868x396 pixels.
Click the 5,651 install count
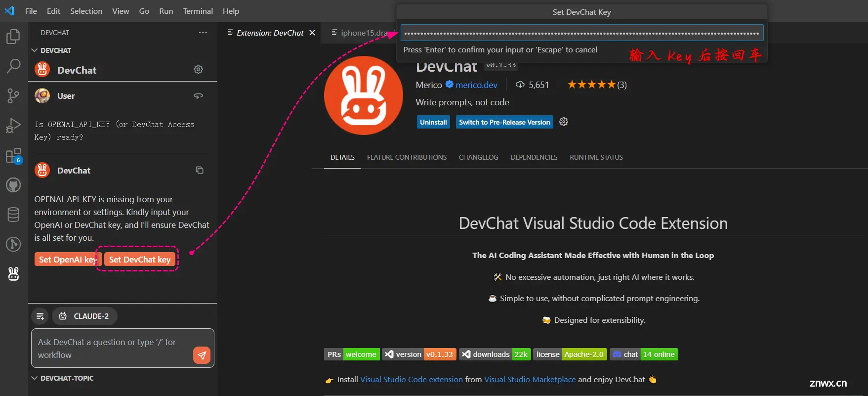[532, 85]
